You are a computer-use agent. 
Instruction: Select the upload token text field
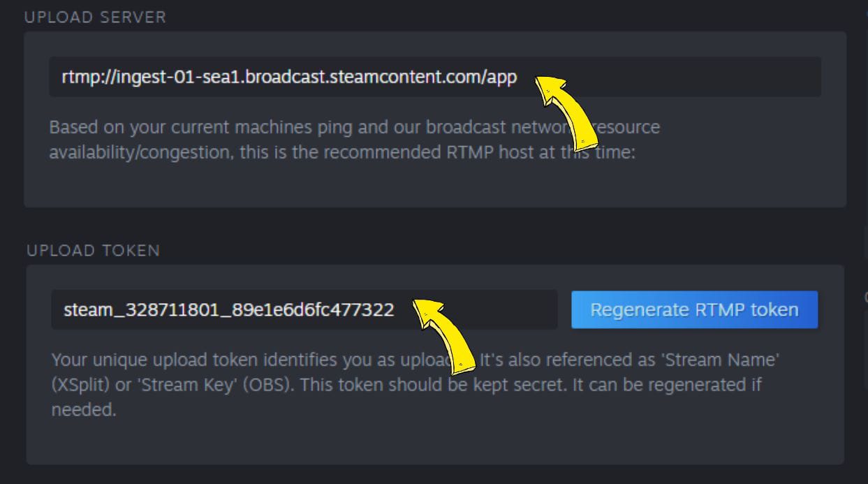pos(304,309)
